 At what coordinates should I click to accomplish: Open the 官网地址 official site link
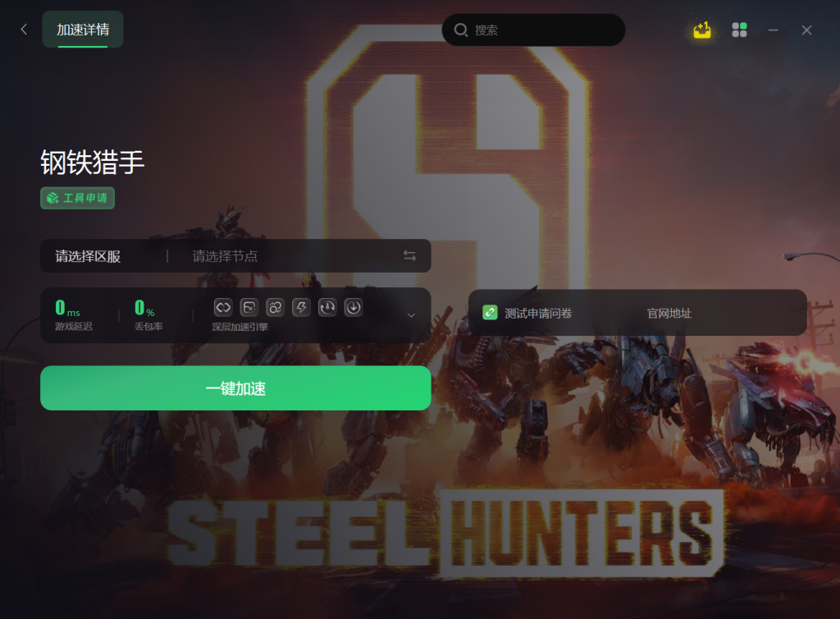click(x=669, y=313)
